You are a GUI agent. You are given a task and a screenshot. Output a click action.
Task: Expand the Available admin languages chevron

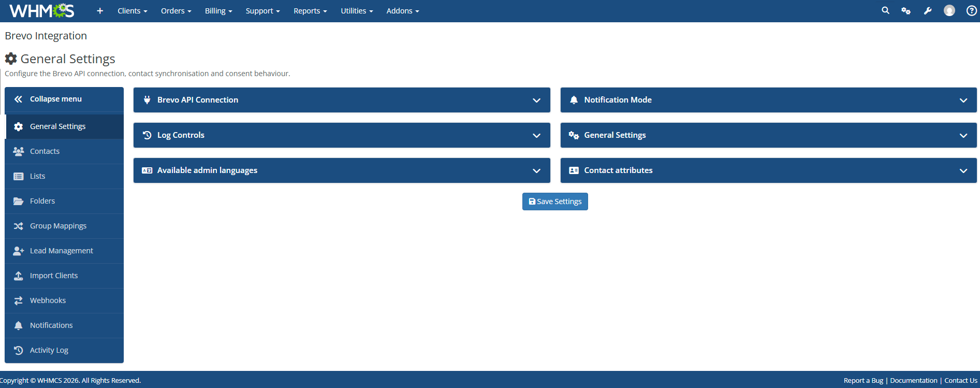click(537, 171)
